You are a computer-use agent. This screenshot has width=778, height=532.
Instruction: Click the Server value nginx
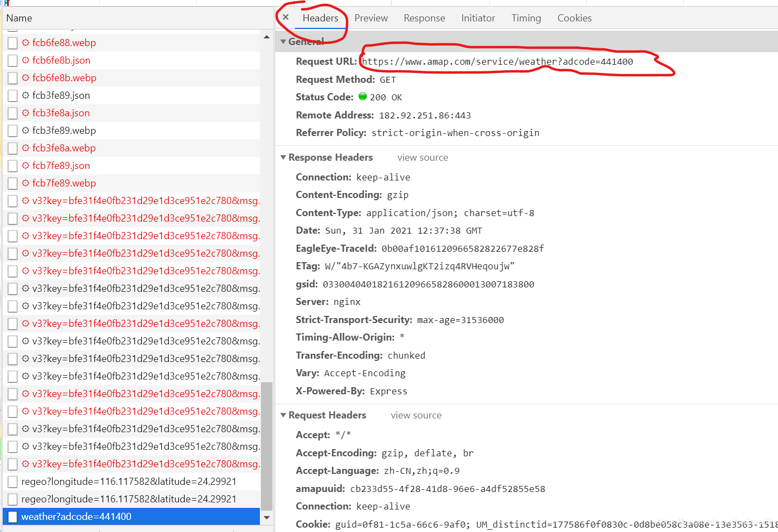(347, 302)
